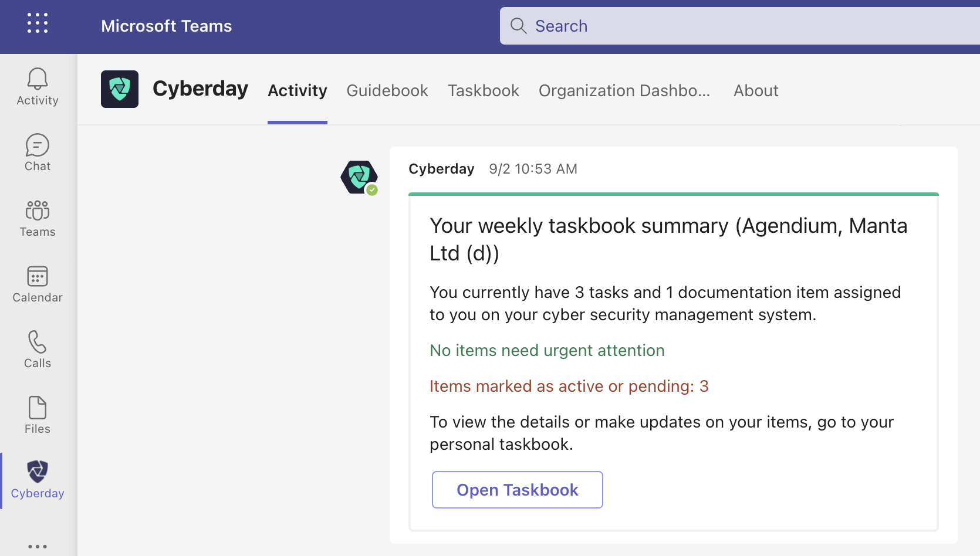Image resolution: width=980 pixels, height=556 pixels.
Task: Open Activity in the left sidebar
Action: point(38,87)
